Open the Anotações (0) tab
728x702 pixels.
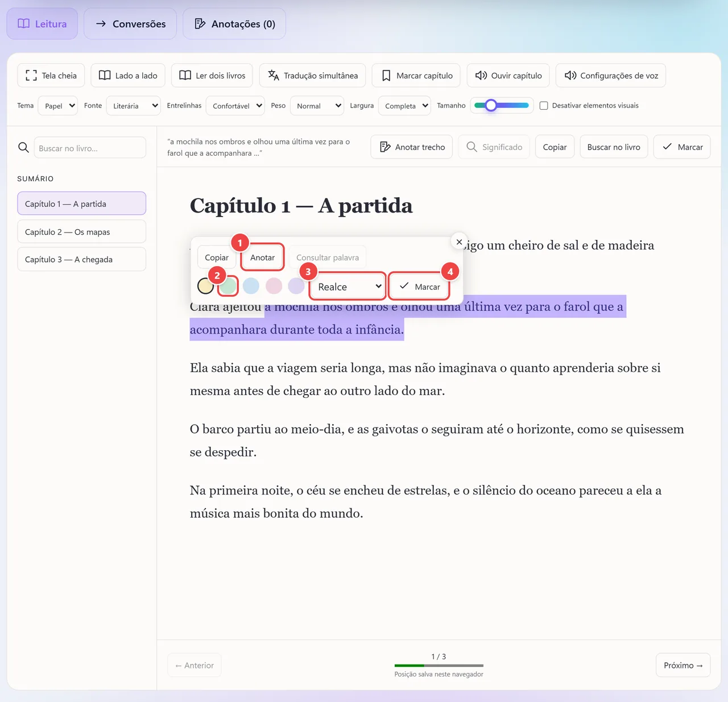pyautogui.click(x=234, y=24)
